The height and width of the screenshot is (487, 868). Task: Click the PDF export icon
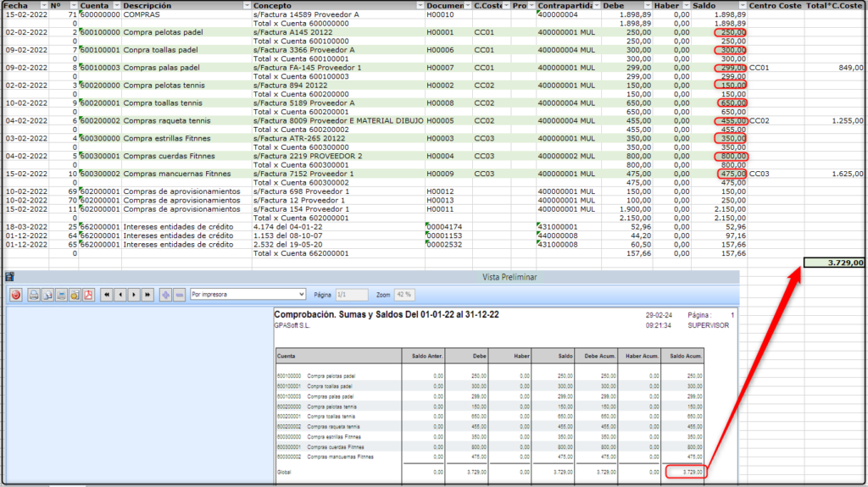87,295
